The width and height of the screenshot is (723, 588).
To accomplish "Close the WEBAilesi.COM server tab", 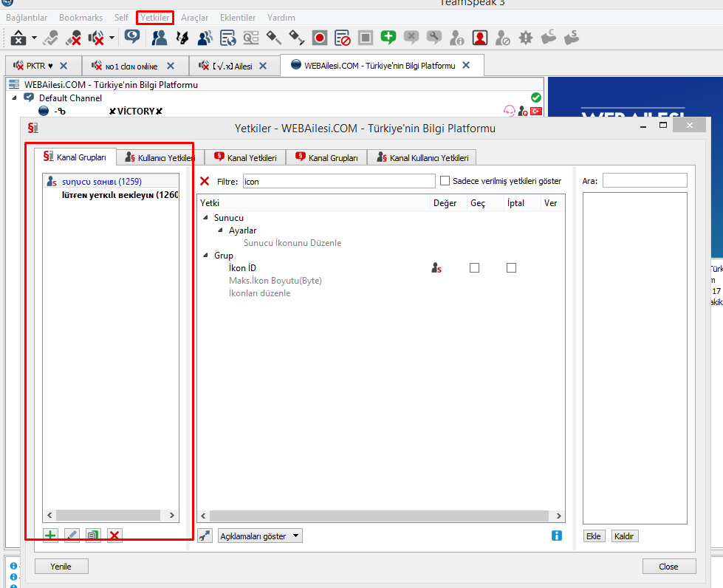I will point(466,66).
